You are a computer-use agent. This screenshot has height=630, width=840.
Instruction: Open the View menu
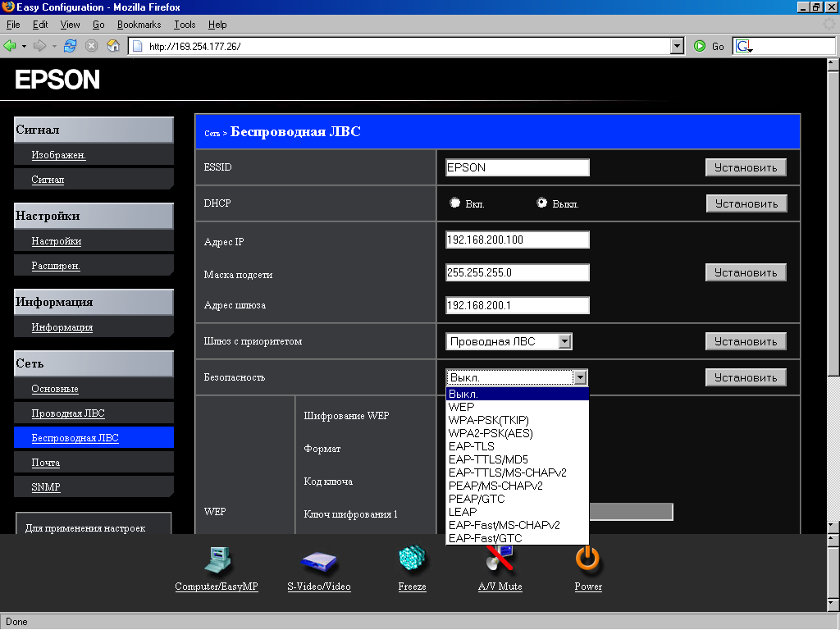coord(70,25)
